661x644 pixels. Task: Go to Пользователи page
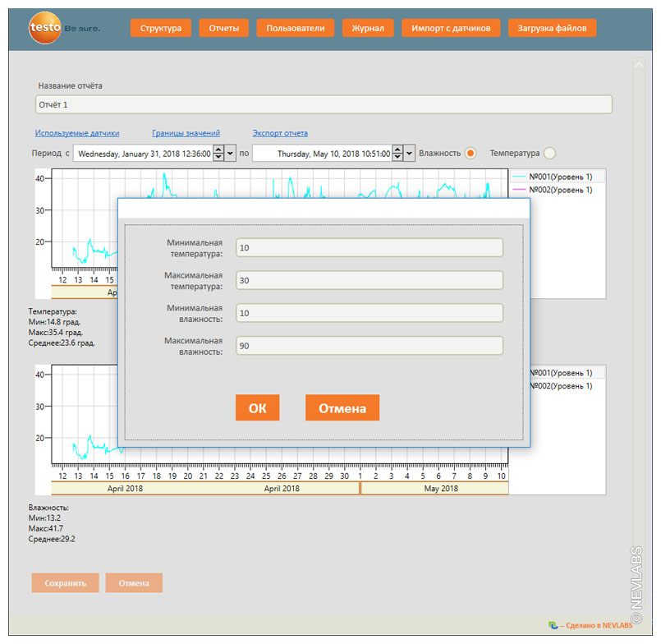point(296,28)
